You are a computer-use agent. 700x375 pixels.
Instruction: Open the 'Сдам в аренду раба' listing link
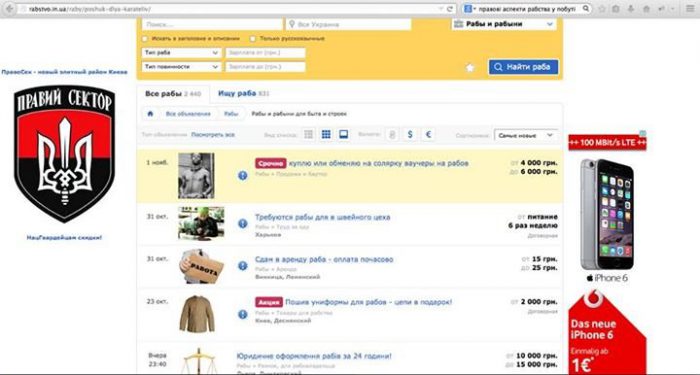tap(324, 259)
